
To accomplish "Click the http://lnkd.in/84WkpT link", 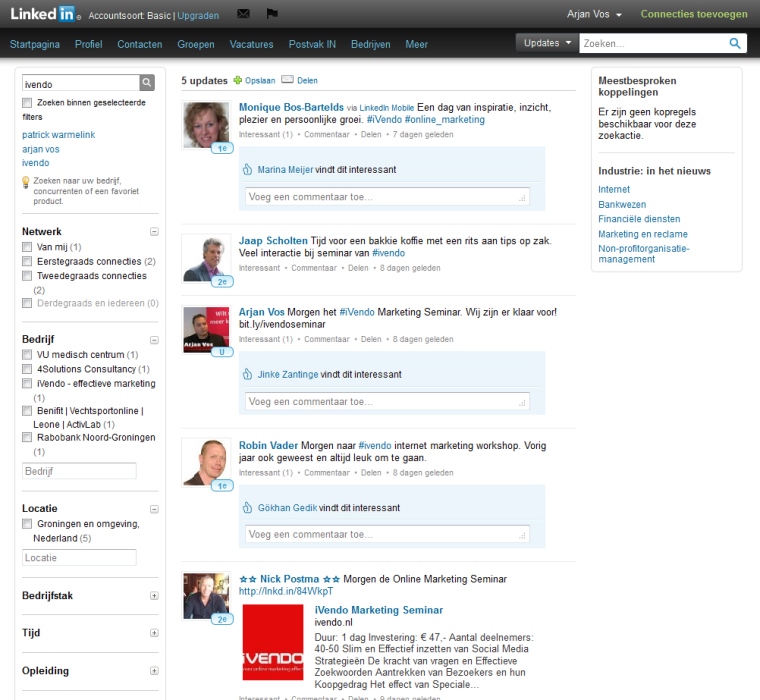I will [x=285, y=591].
